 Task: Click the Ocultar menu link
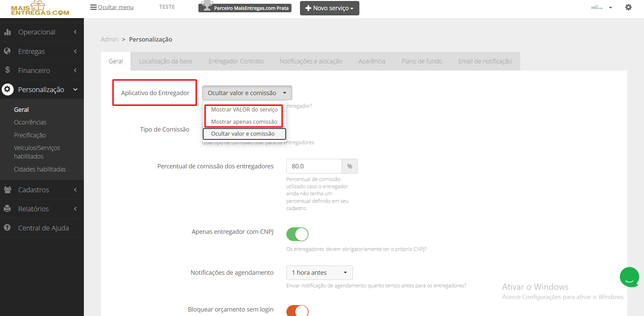[x=116, y=7]
